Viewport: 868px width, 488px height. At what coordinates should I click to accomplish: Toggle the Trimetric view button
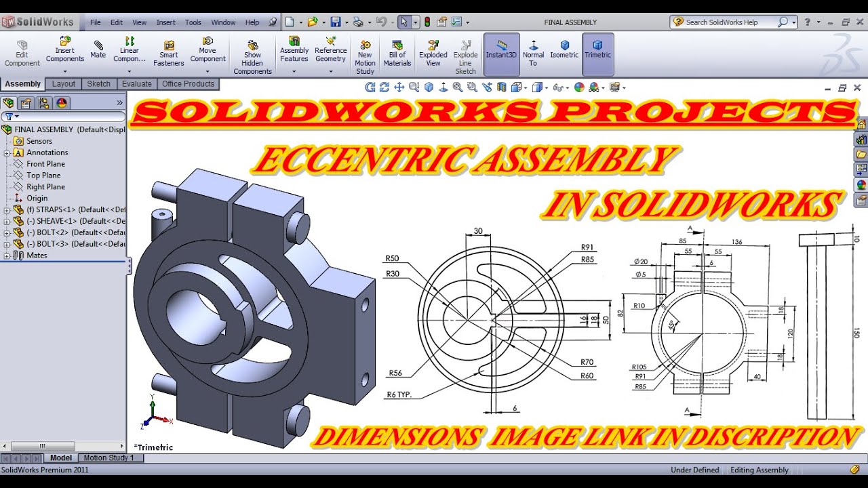click(597, 54)
